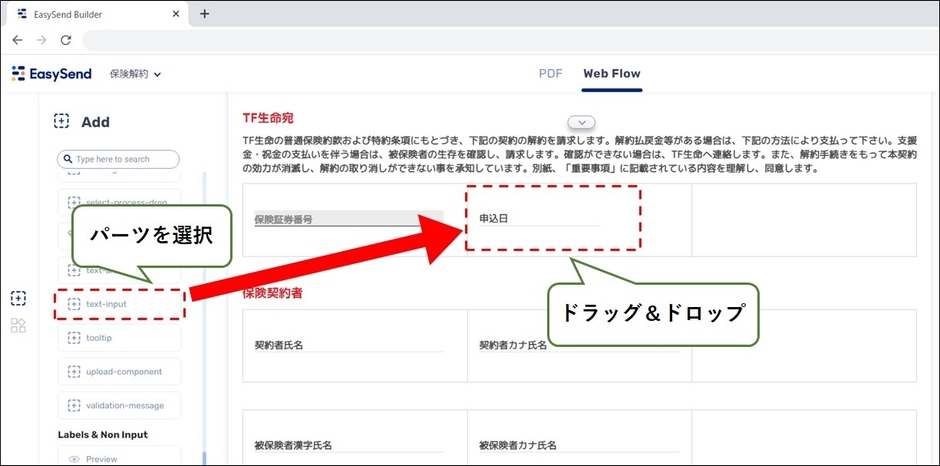The height and width of the screenshot is (466, 940).
Task: Click the tooltip component icon
Action: pyautogui.click(x=74, y=338)
